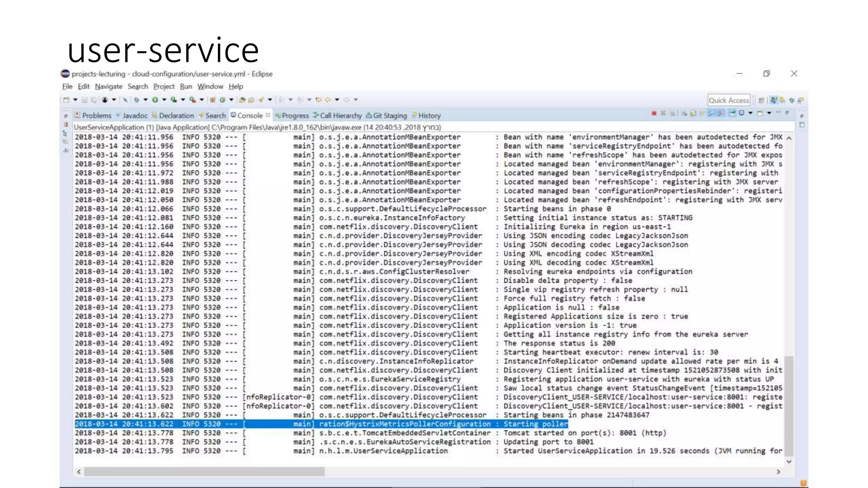Click the Quick Access input field

click(x=729, y=100)
